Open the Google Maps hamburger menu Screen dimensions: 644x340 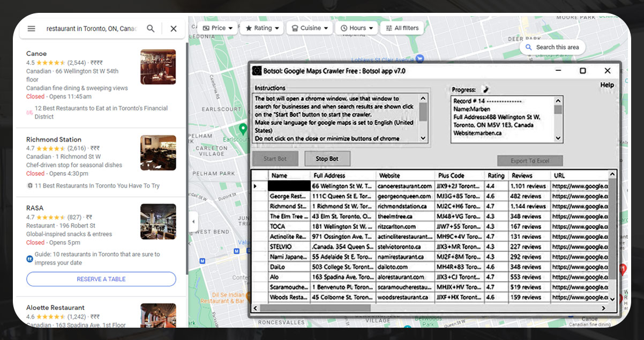[x=31, y=28]
